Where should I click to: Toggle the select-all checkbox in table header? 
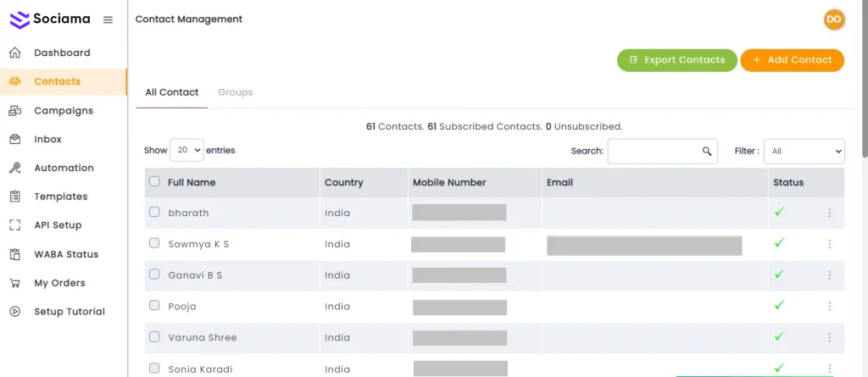154,181
